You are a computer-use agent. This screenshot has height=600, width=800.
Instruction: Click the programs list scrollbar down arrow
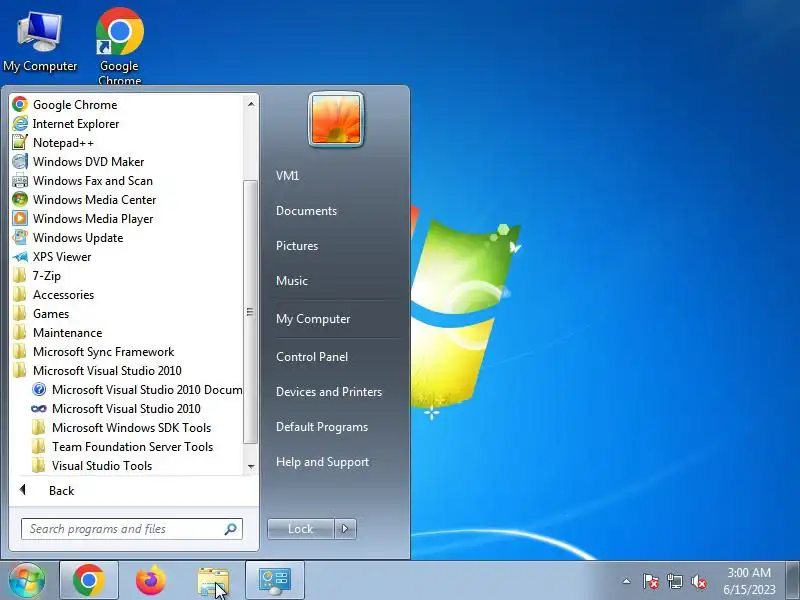click(251, 466)
